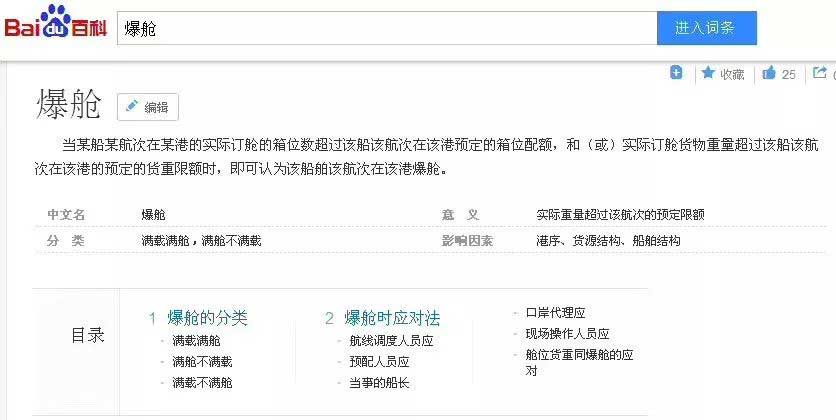
Task: Open the 当事的船长 contents link
Action: coord(379,383)
